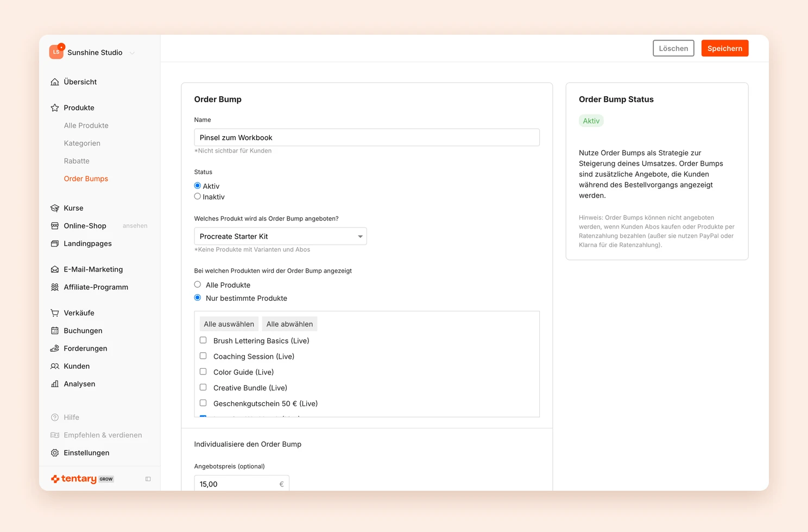Image resolution: width=808 pixels, height=532 pixels.
Task: Click the Speichern button
Action: 725,48
